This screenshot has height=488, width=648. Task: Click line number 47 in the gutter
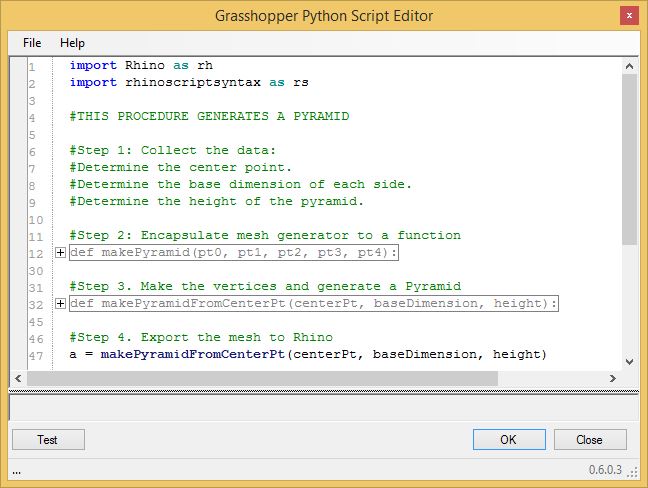tap(36, 355)
